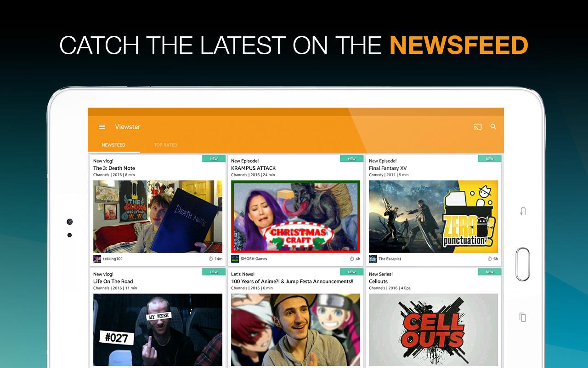Screen dimensions: 588x368
Task: Click the 'KRAMPUS ATTACK' title
Action: click(253, 168)
